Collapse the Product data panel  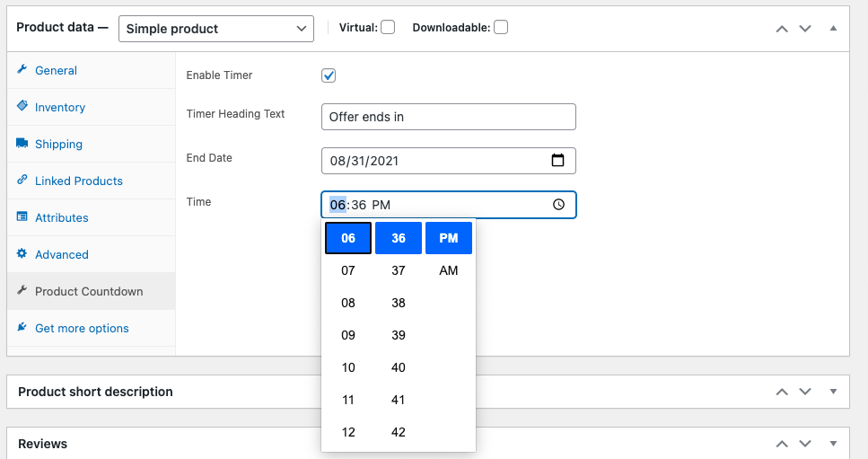[x=833, y=28]
